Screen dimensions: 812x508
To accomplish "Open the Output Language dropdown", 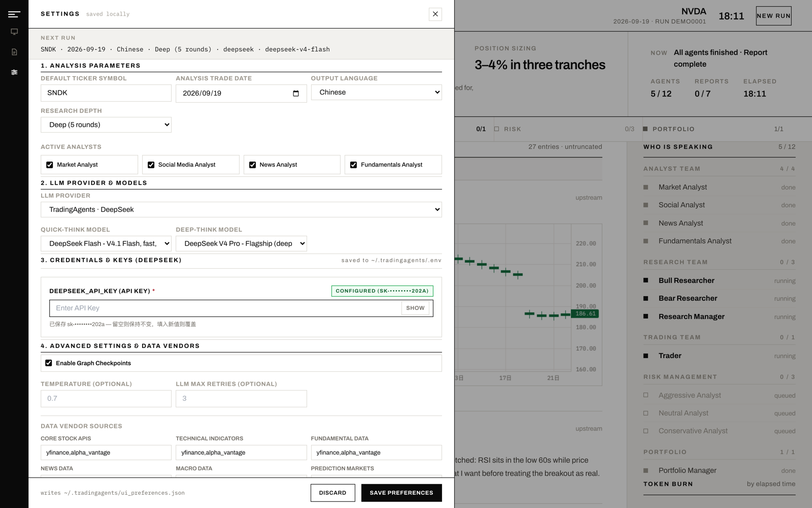I will pos(376,92).
